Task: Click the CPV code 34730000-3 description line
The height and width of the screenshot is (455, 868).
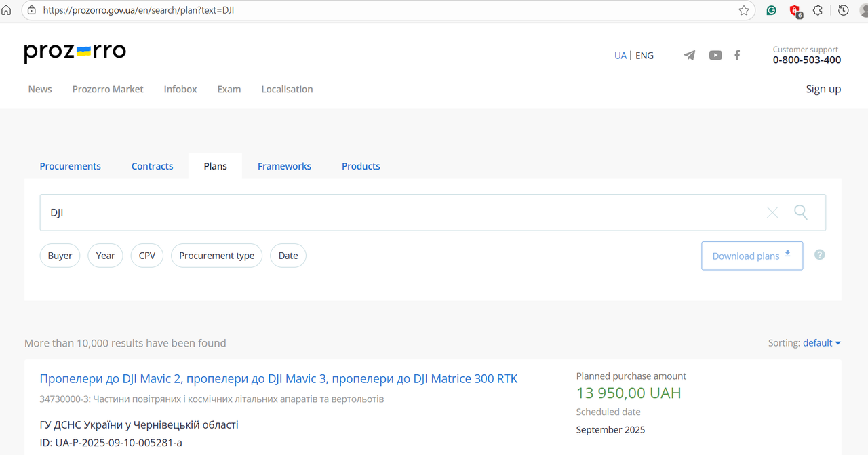Action: [212, 399]
